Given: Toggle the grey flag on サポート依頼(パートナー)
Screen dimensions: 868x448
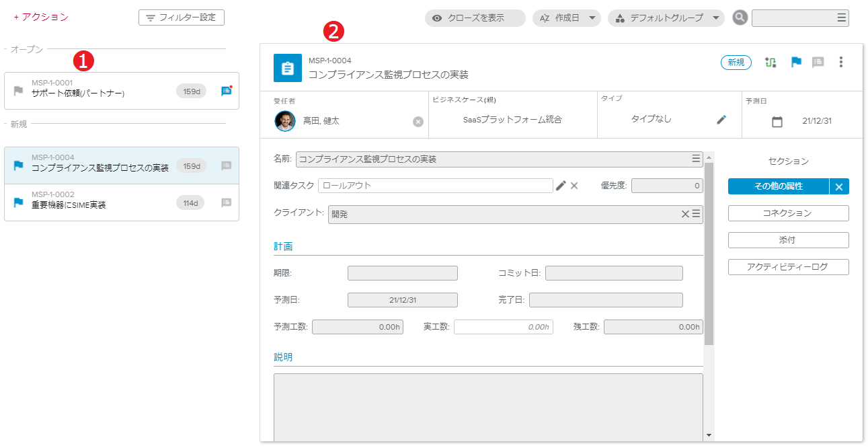Looking at the screenshot, I should (x=18, y=91).
